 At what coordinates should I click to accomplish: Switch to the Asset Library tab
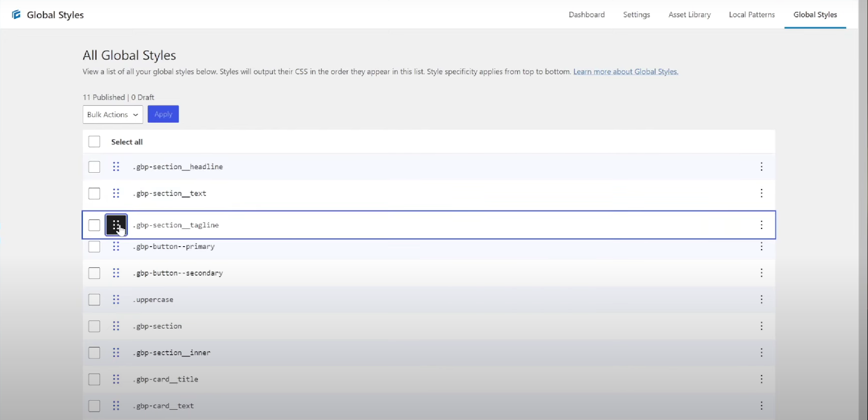(689, 15)
